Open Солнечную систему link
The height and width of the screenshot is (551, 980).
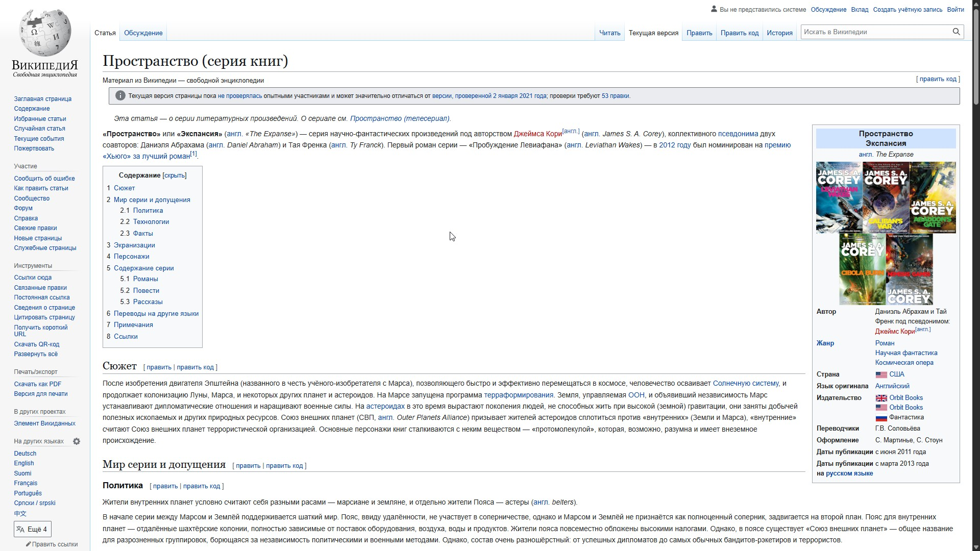[x=746, y=383]
